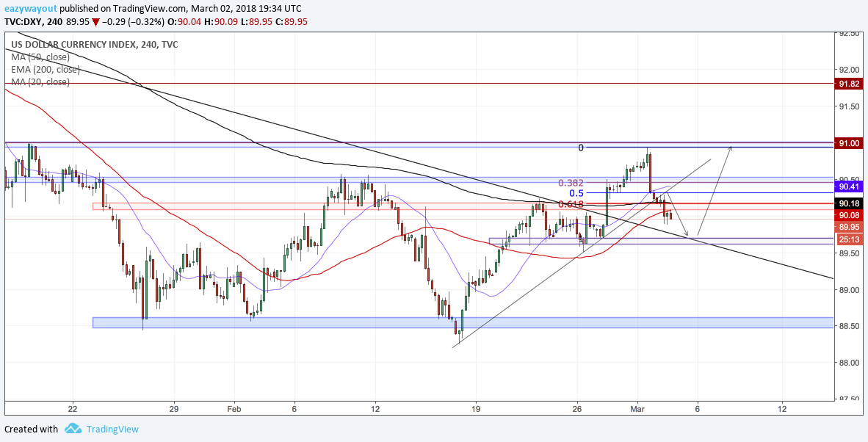This screenshot has height=442, width=868.
Task: Click the 19 date axis label
Action: 476,409
